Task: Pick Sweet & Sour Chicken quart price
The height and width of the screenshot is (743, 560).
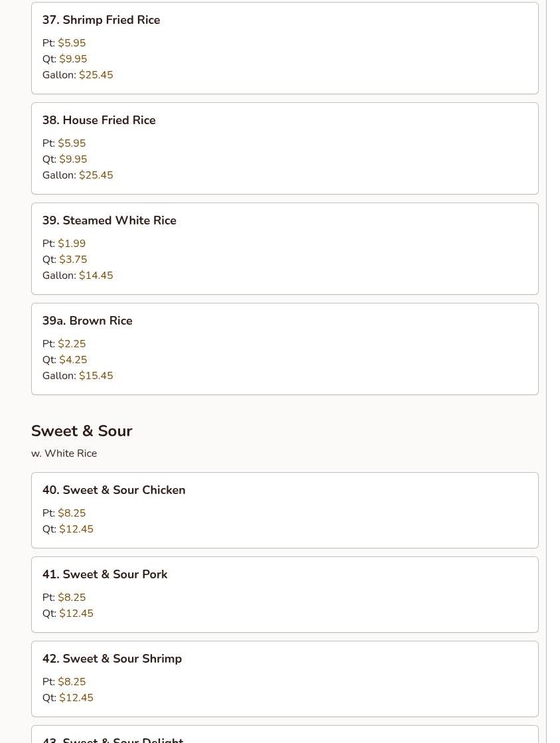Action: tap(76, 529)
